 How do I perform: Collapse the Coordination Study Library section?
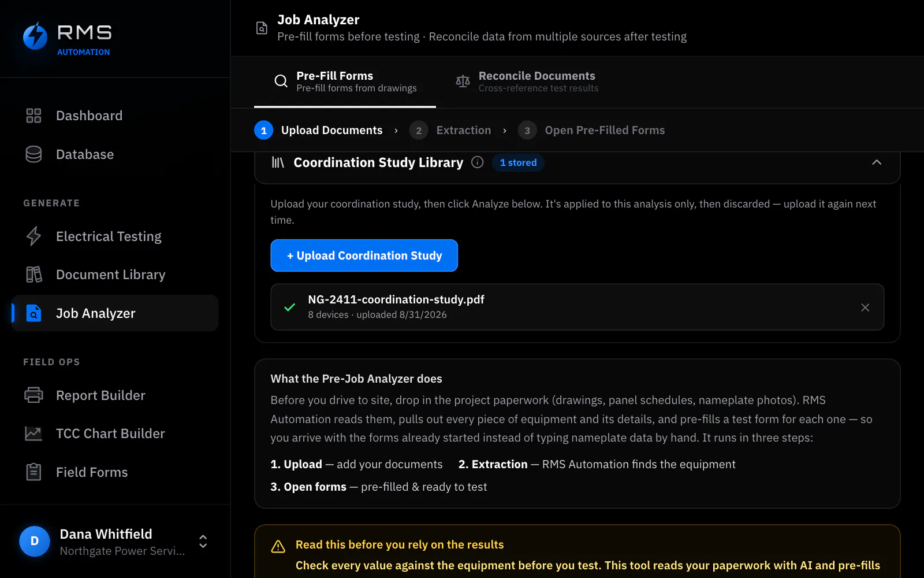[877, 162]
